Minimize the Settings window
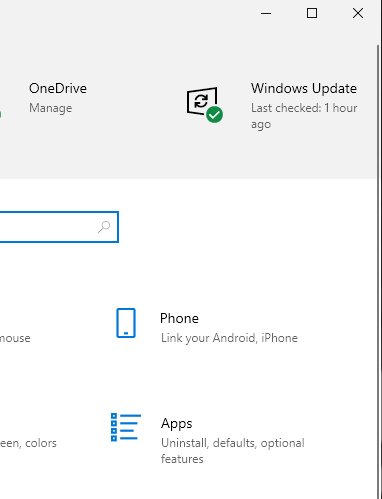This screenshot has height=499, width=382. coord(266,13)
